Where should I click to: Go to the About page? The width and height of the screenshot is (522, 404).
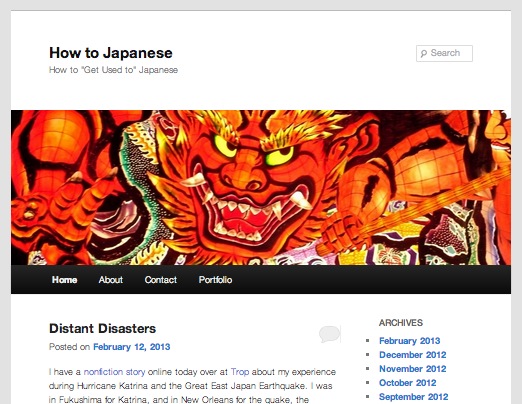click(x=111, y=280)
